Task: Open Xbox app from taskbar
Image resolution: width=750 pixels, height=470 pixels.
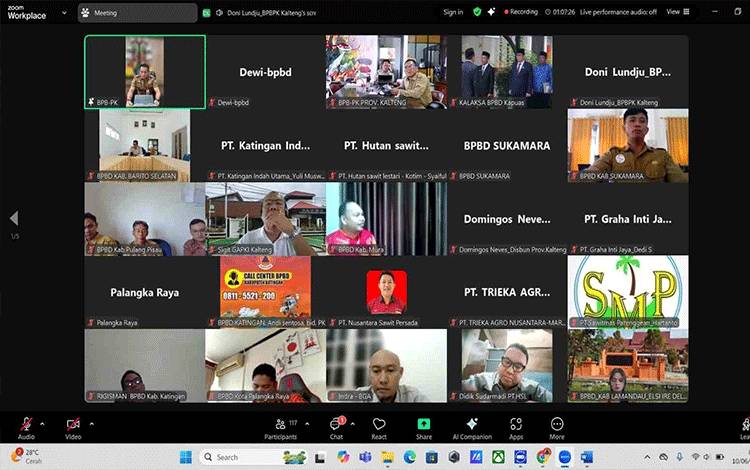Action: [498, 457]
